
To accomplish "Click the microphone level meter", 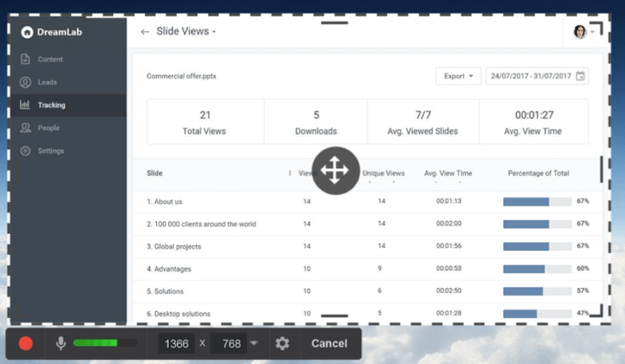I will point(105,343).
